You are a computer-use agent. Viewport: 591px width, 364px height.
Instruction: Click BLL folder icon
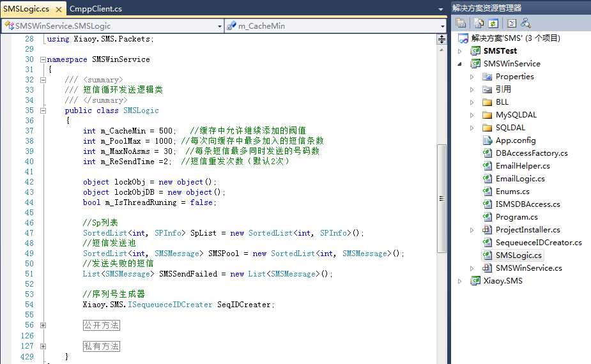487,102
